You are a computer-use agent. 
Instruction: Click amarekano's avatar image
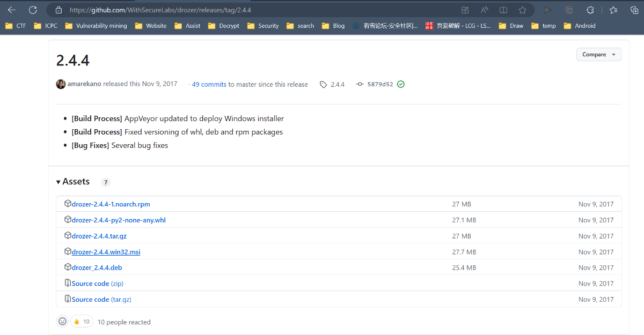point(61,84)
